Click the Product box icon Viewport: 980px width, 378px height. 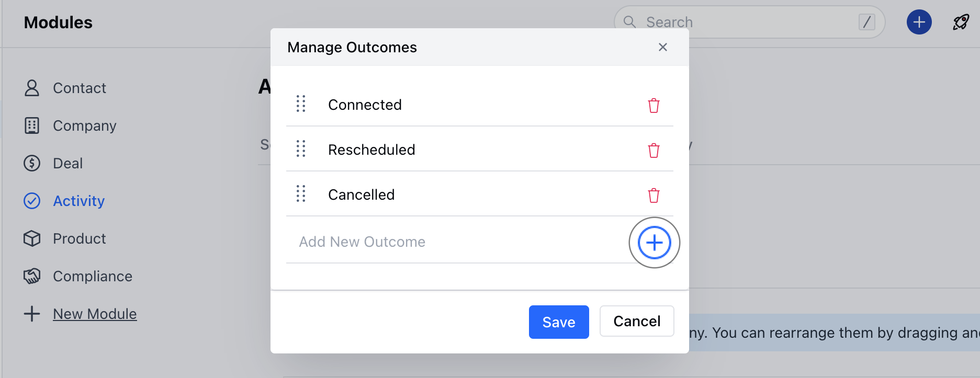click(32, 238)
